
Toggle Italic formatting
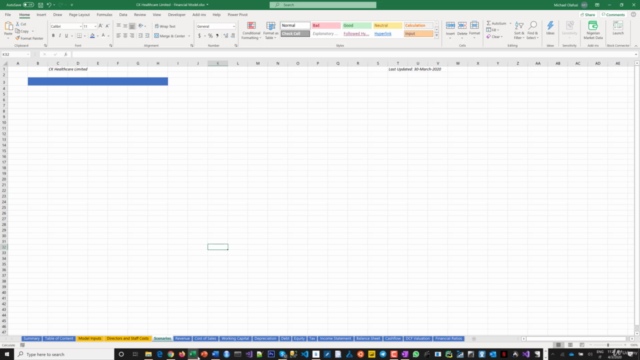point(60,36)
